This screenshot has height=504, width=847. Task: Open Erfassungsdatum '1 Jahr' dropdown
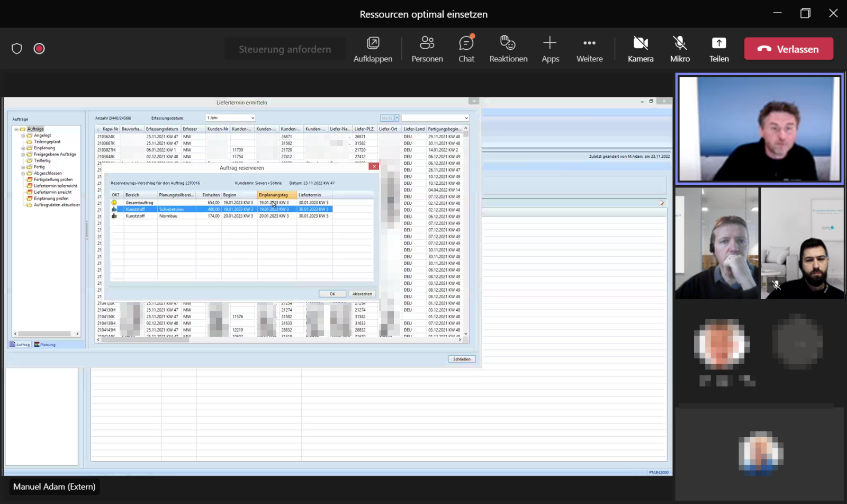tap(231, 118)
